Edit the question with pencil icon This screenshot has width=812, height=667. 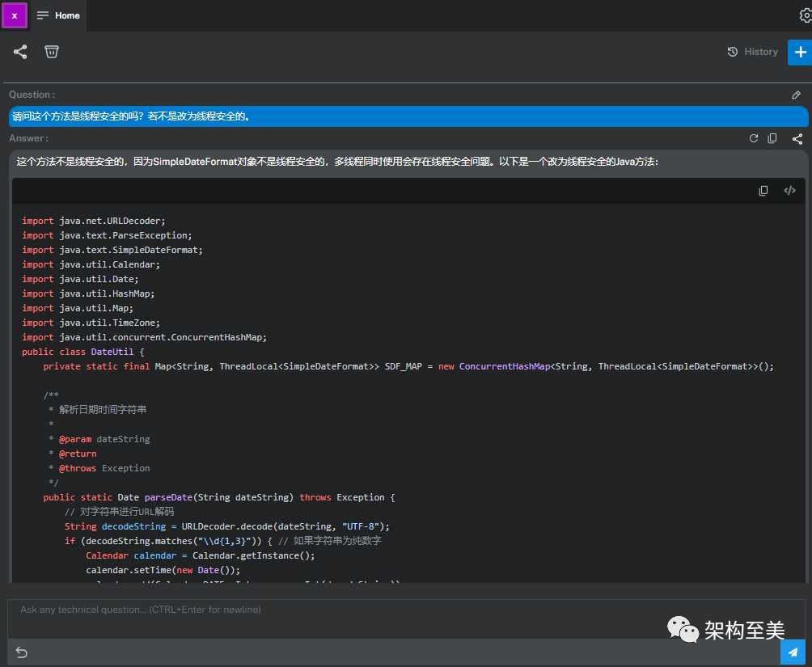click(x=797, y=95)
